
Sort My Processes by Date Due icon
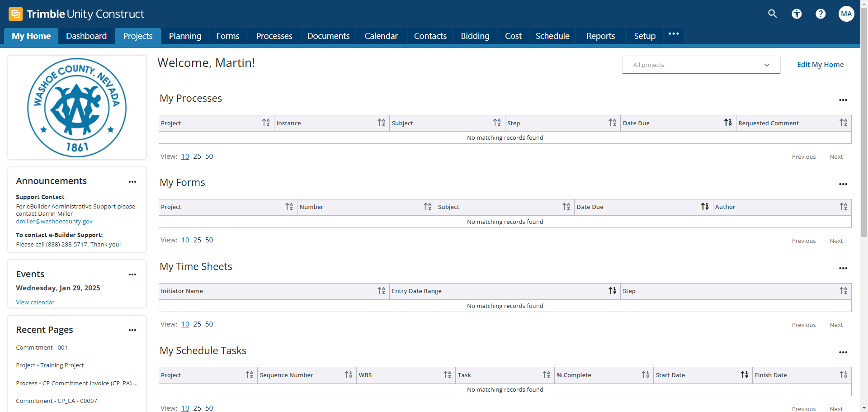tap(728, 123)
